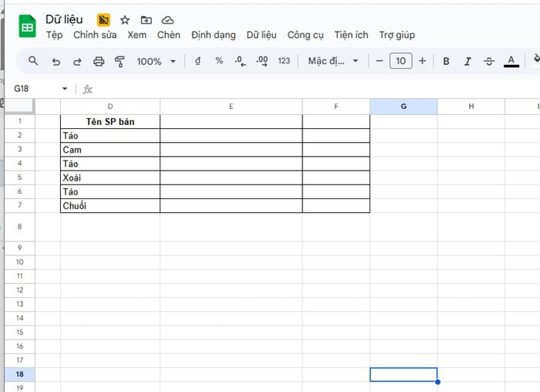Select column F header

click(x=336, y=106)
